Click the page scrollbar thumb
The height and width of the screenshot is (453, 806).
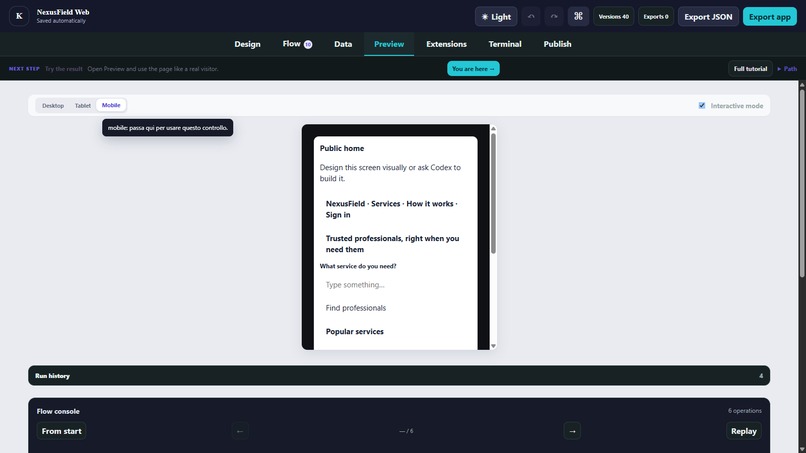tap(802, 184)
